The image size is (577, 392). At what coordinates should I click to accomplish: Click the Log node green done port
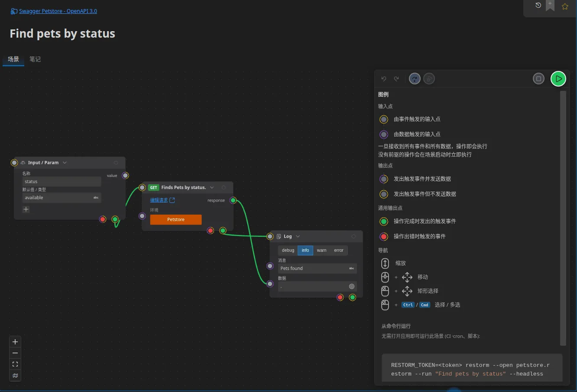point(353,297)
